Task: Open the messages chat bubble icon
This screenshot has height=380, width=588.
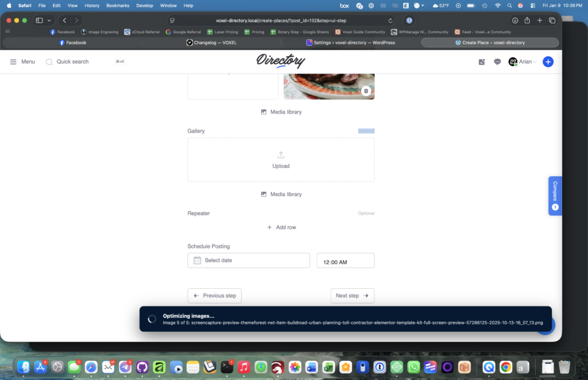Action: 497,62
